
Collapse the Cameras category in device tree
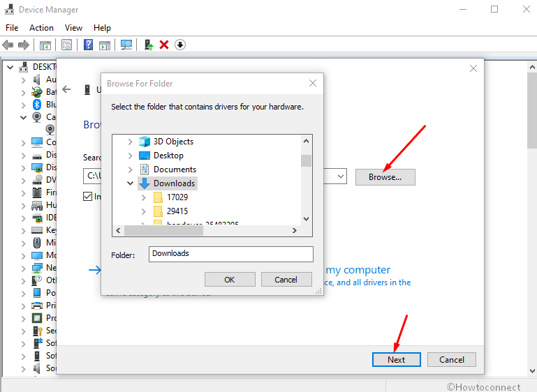point(23,117)
